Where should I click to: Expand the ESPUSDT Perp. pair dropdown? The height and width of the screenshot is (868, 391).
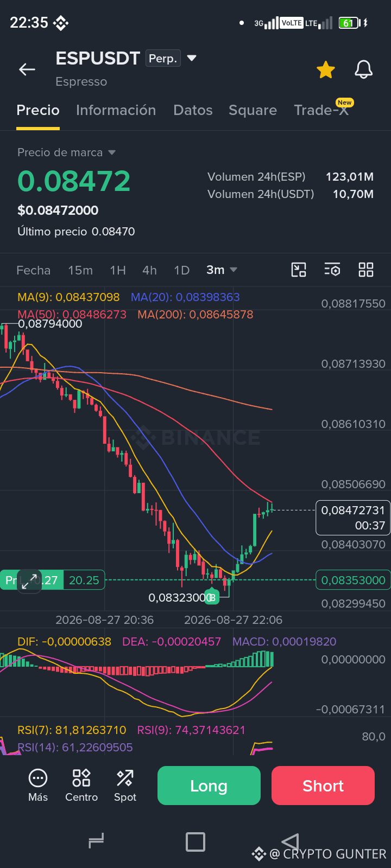[192, 58]
